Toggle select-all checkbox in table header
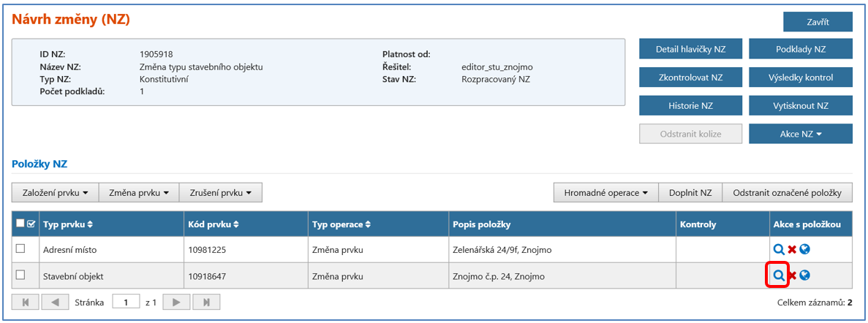868x323 pixels. point(20,224)
